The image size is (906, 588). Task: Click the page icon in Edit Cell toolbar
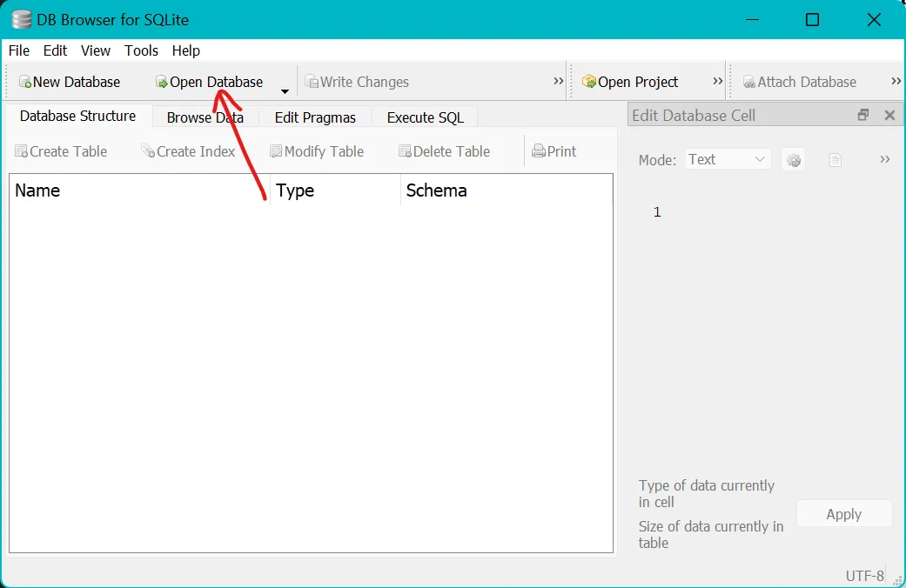(x=835, y=160)
